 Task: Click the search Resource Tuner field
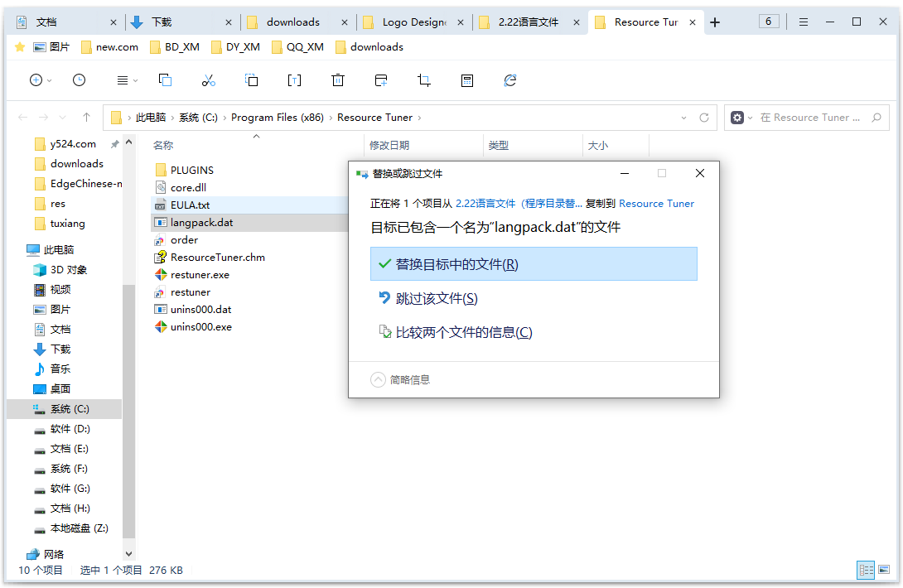click(811, 118)
